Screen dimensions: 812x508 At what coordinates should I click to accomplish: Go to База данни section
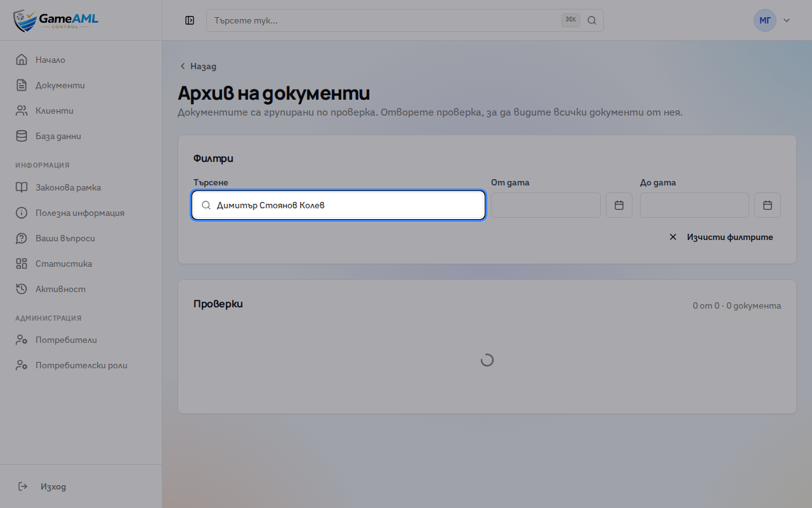[x=81, y=136]
